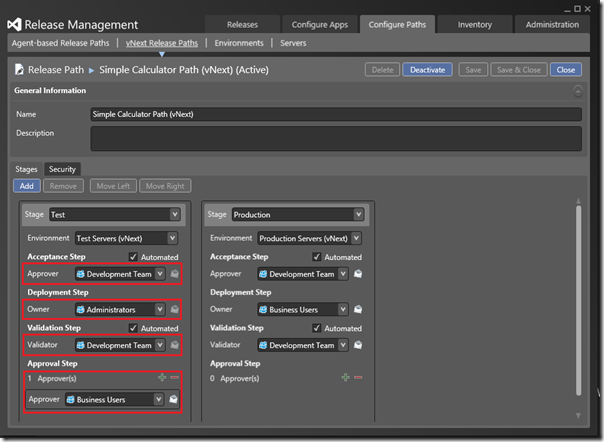Switch to the Configure Apps tab
Viewport: 604px width, 442px height.
click(x=320, y=25)
